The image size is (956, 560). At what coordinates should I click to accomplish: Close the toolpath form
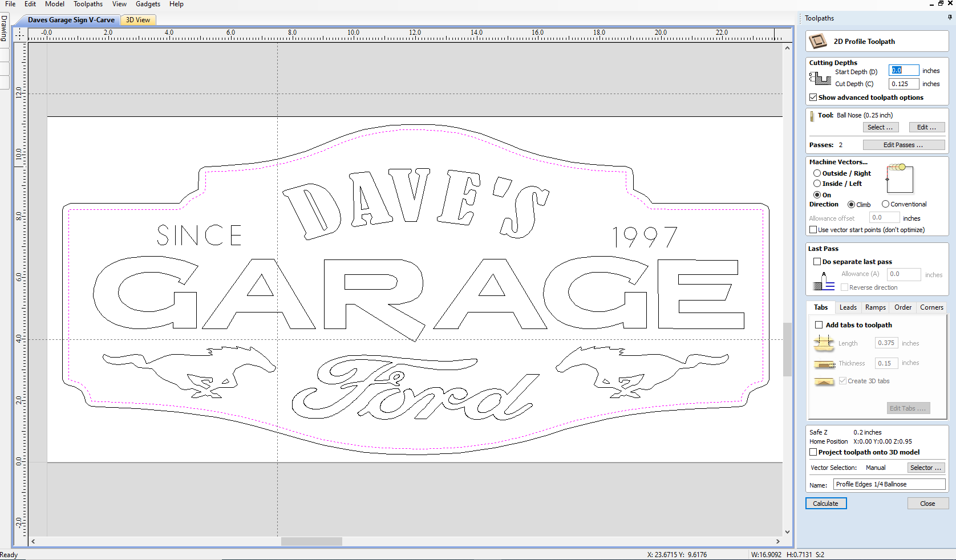[927, 504]
